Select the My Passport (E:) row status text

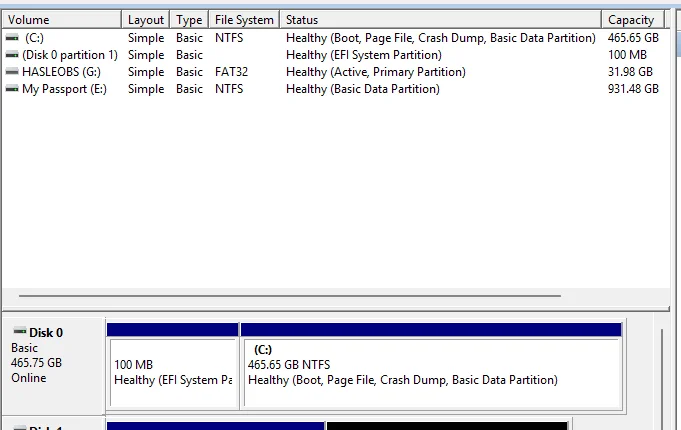pos(363,89)
